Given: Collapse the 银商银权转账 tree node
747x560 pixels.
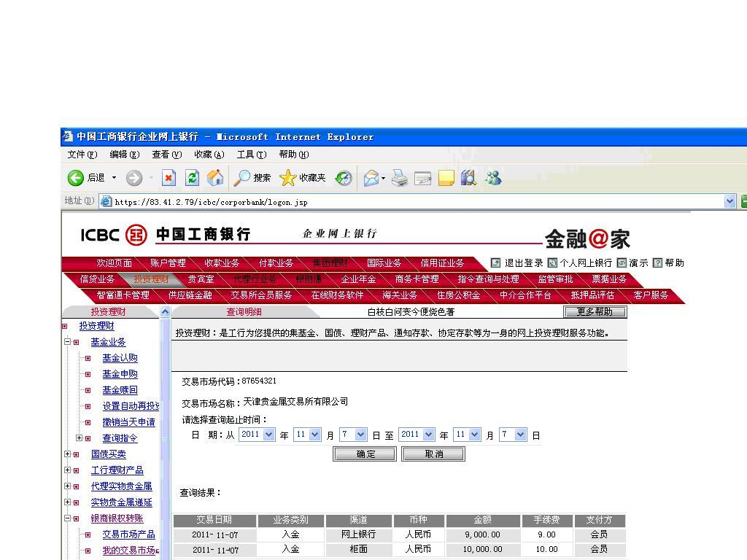Looking at the screenshot, I should point(68,518).
